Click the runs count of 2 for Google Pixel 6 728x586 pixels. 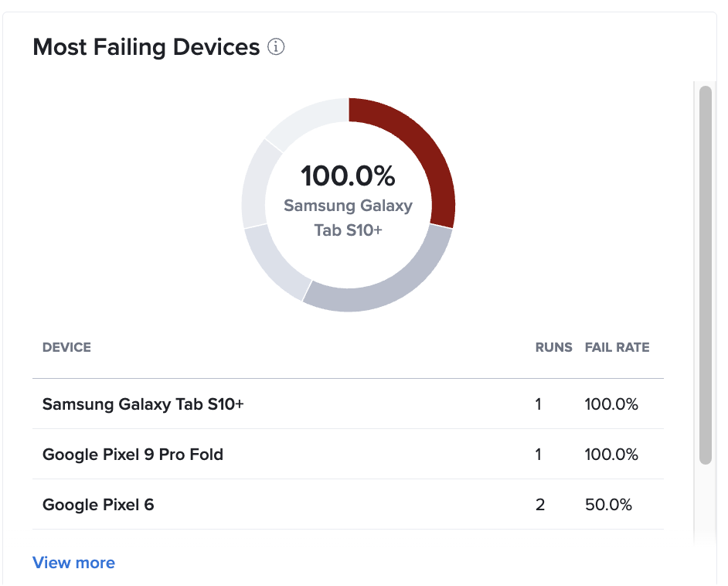[539, 504]
